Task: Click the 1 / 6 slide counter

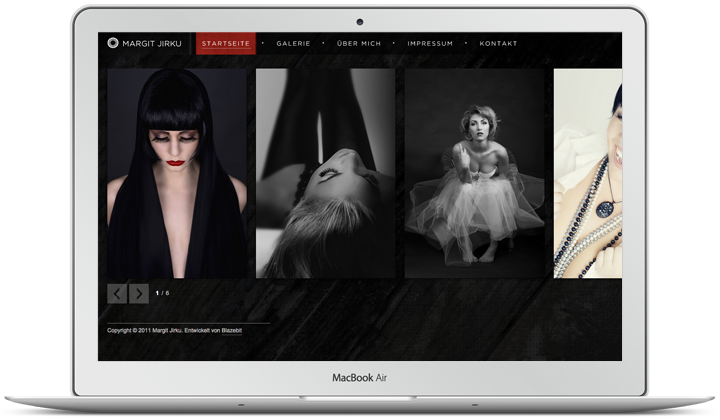Action: [x=162, y=293]
